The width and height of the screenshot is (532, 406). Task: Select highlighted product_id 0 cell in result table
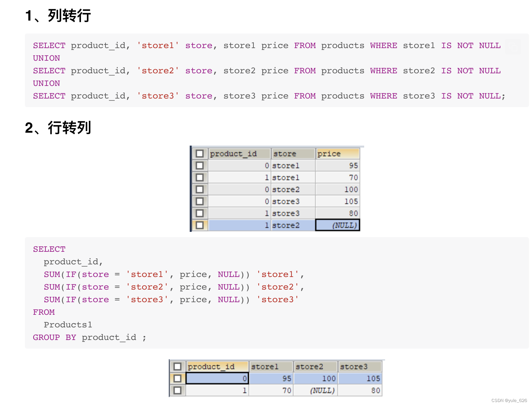pyautogui.click(x=217, y=378)
